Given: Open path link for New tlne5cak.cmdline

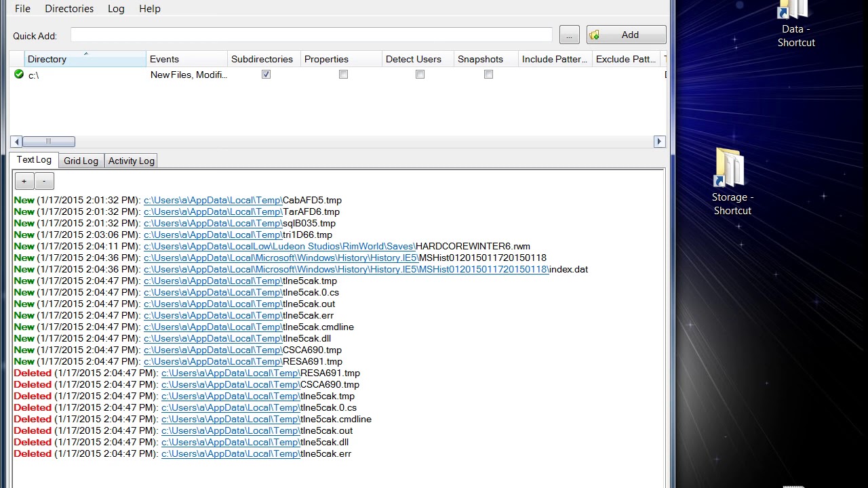Looking at the screenshot, I should click(x=213, y=327).
